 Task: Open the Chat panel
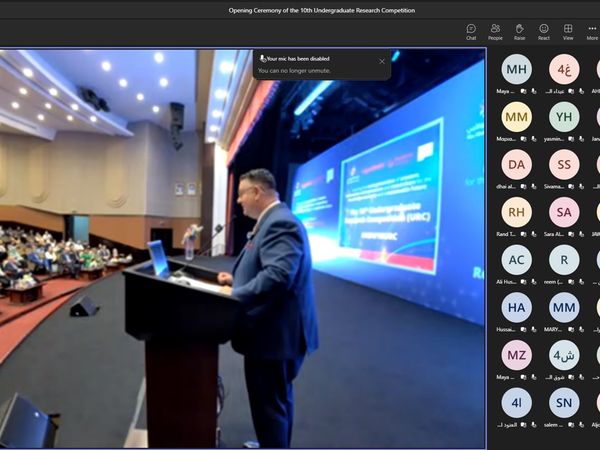tap(471, 31)
